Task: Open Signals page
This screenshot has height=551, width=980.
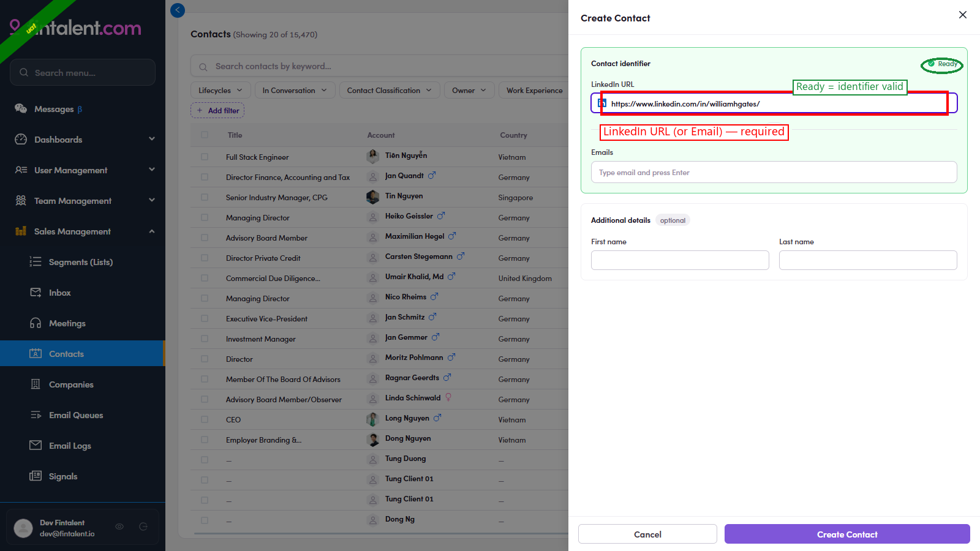Action: (x=63, y=476)
